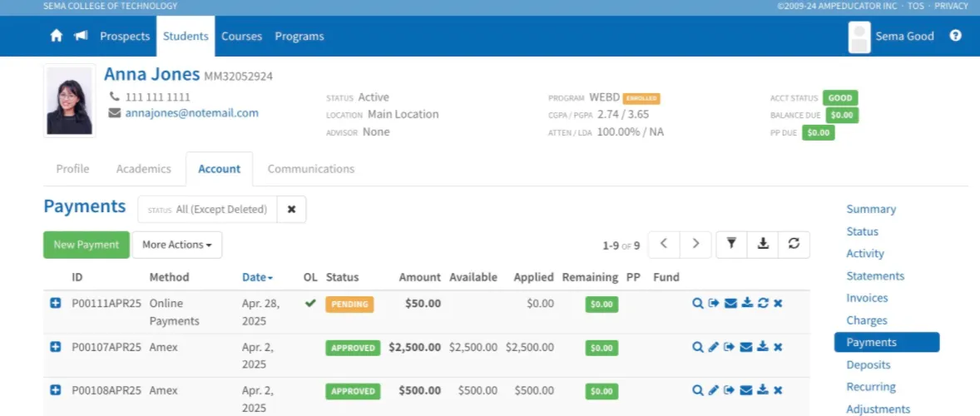980x416 pixels.
Task: Clear the status filter with X
Action: 291,210
